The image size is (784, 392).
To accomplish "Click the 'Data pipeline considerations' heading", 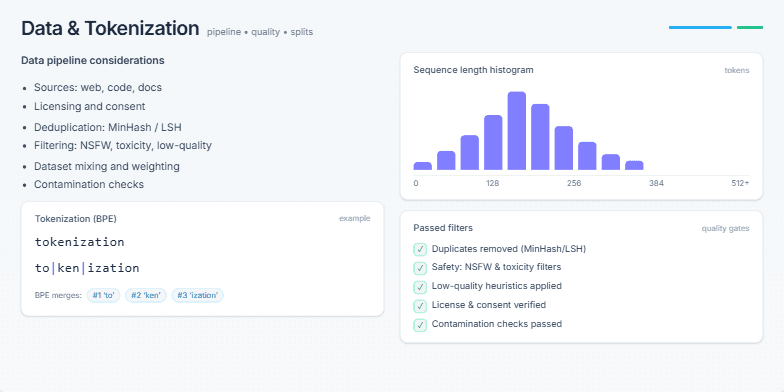I will coord(92,60).
